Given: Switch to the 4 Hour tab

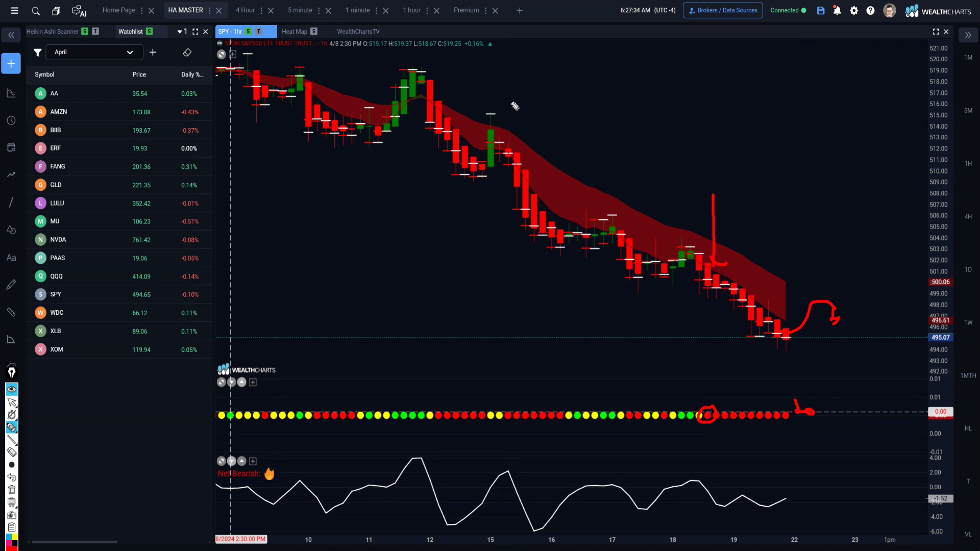Looking at the screenshot, I should 245,10.
